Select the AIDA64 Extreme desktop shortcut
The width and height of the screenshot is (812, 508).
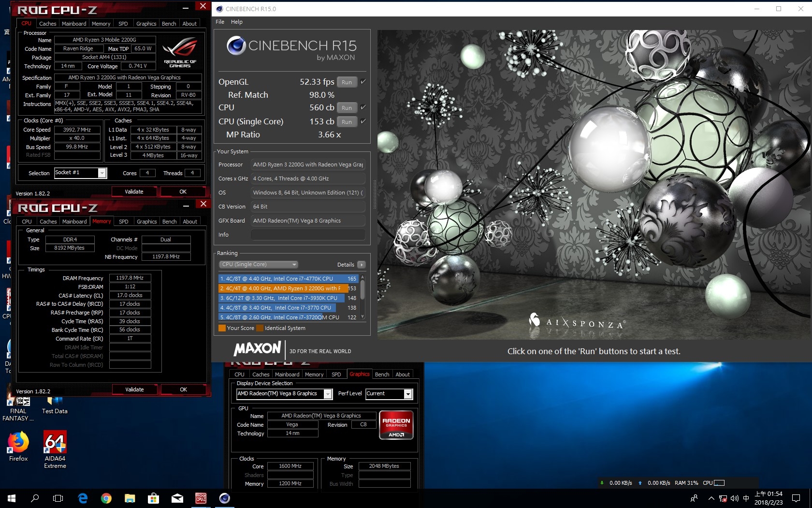click(x=55, y=450)
